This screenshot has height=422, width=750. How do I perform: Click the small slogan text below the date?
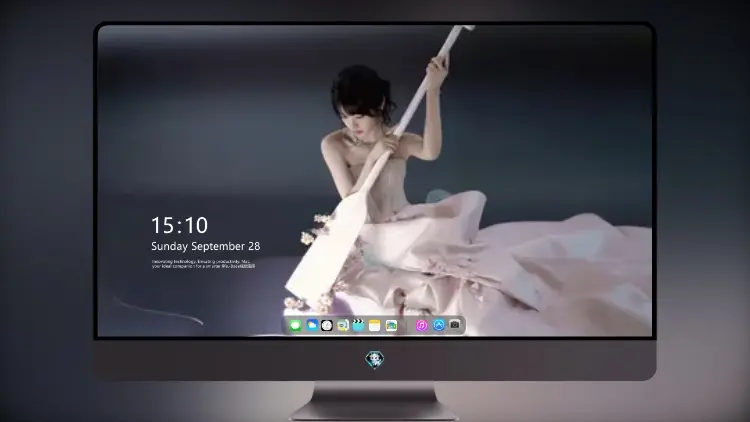(x=203, y=264)
